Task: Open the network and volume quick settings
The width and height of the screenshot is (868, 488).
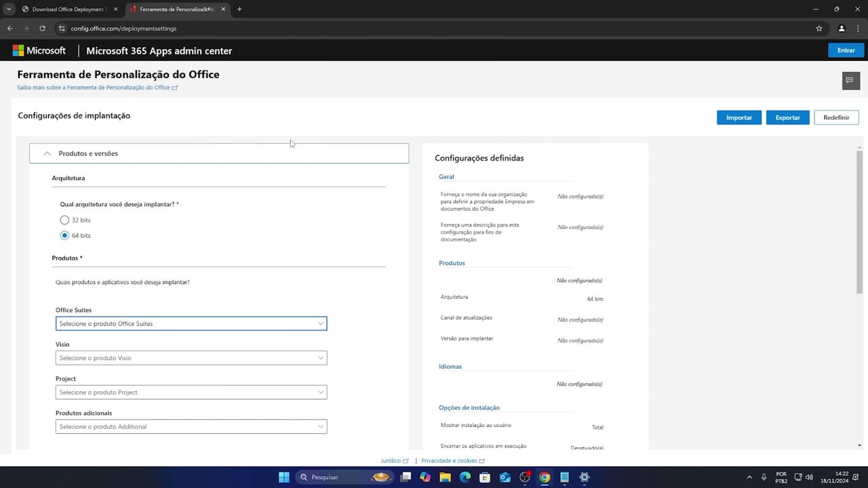Action: (x=804, y=477)
